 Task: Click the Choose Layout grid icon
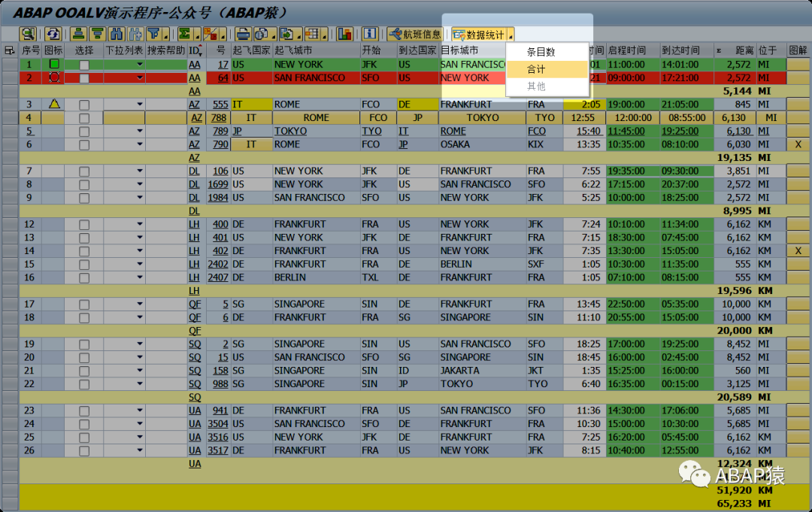pyautogui.click(x=312, y=34)
